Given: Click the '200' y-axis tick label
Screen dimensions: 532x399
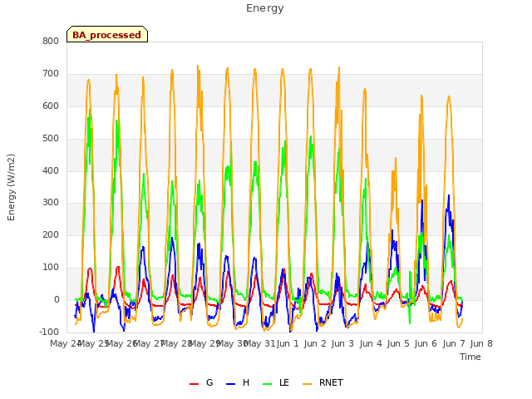Looking at the screenshot, I should (x=51, y=235).
